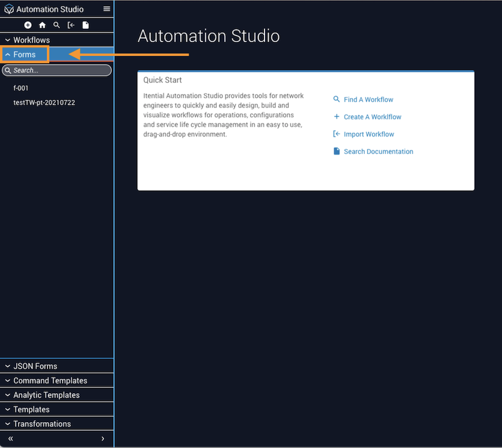
Task: Go to home via the house icon
Action: click(x=42, y=25)
